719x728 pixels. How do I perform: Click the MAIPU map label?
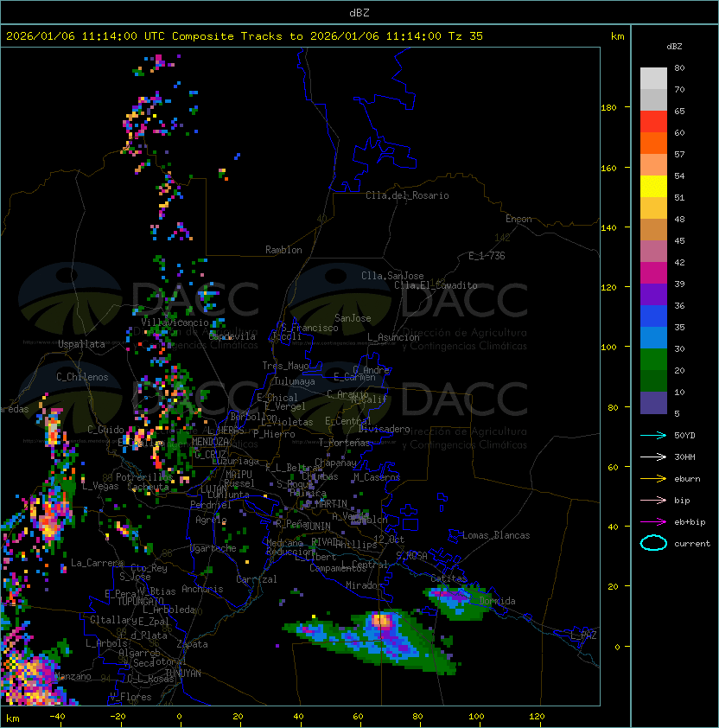coord(239,474)
